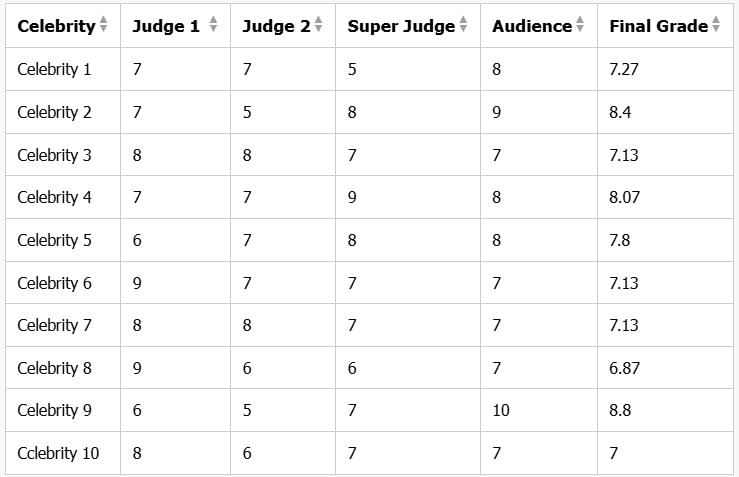Select the Celebrity column header text
Image resolution: width=739 pixels, height=477 pixels.
point(56,26)
